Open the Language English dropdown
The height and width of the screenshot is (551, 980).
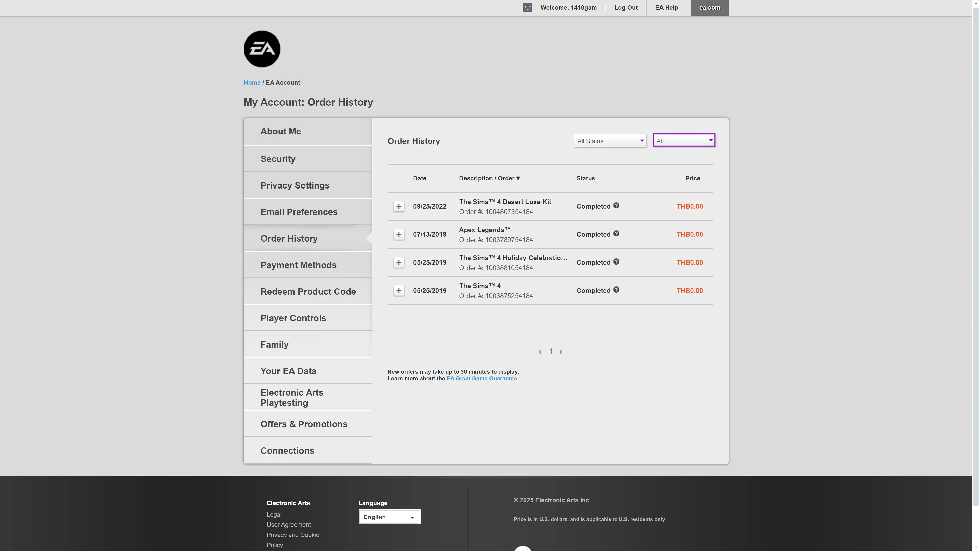[x=389, y=517]
